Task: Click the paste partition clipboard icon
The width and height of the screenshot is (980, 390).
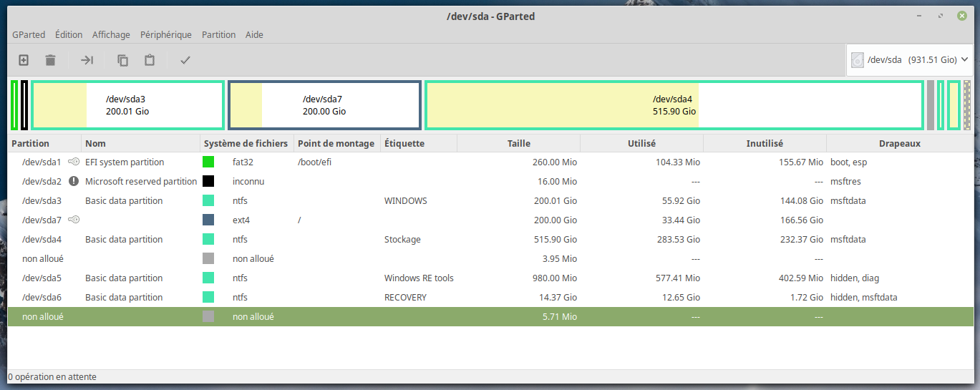Action: tap(150, 60)
